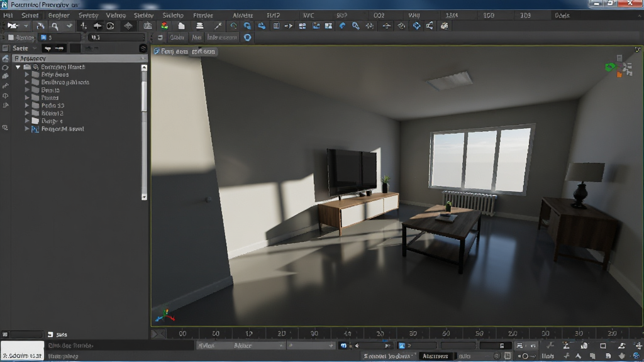The image size is (644, 362).
Task: Click the globe icon in bottom-right corner
Action: 636,356
